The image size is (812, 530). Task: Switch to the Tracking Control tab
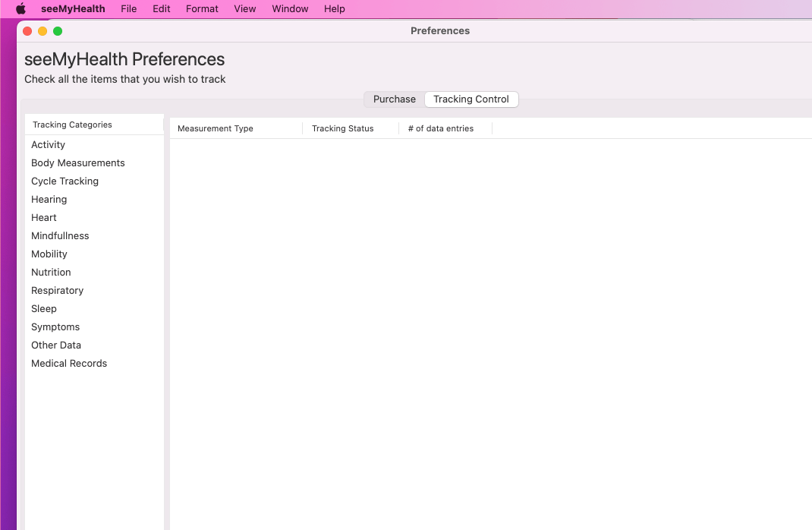(x=471, y=99)
